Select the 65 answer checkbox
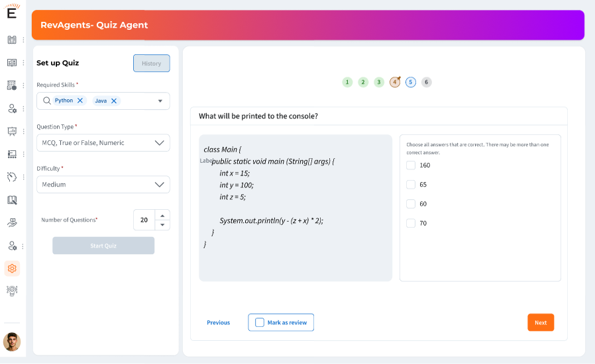Image resolution: width=595 pixels, height=364 pixels. 411,185
